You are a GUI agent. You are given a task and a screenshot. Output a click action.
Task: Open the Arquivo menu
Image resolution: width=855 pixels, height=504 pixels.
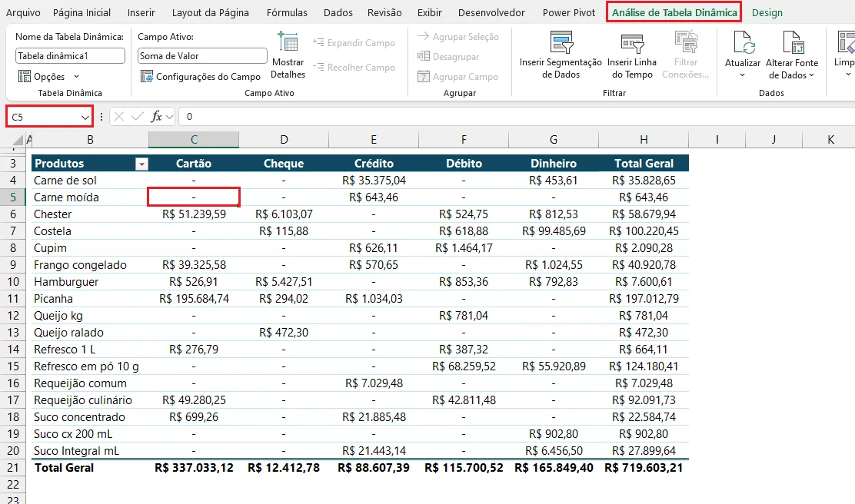(x=23, y=12)
